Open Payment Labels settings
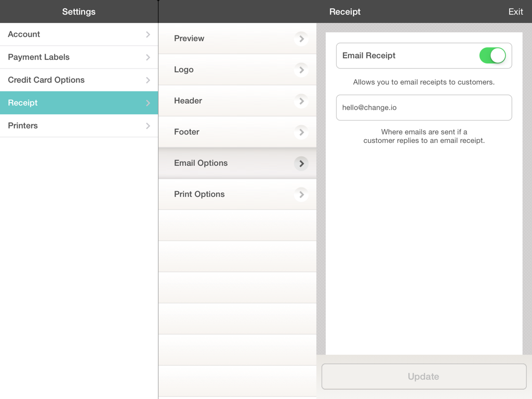This screenshot has width=532, height=399. click(x=79, y=57)
